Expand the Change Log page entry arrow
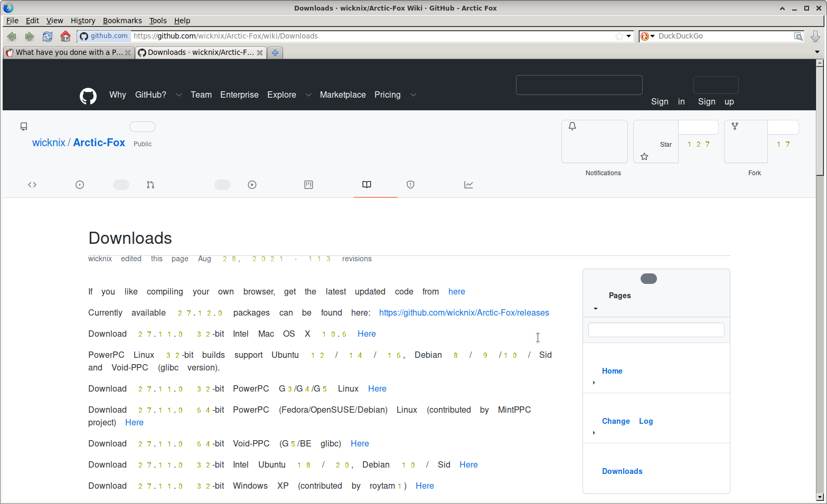Screen dimensions: 827x504 point(594,433)
